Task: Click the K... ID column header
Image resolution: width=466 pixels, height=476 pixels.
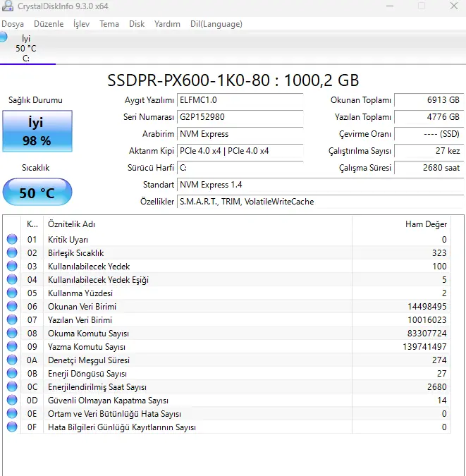Action: point(32,224)
